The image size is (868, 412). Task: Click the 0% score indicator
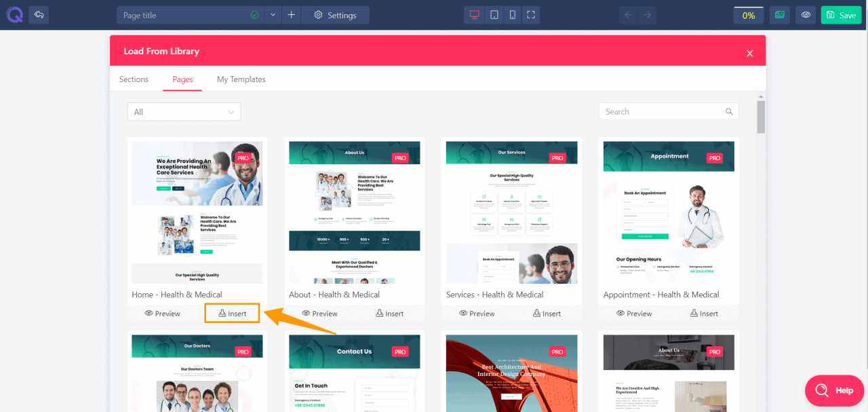pyautogui.click(x=749, y=15)
